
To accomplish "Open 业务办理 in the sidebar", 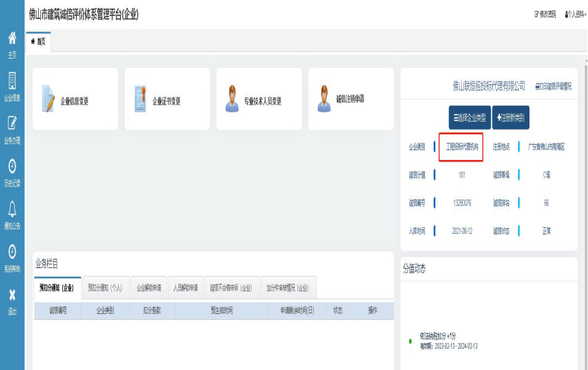I will click(12, 129).
